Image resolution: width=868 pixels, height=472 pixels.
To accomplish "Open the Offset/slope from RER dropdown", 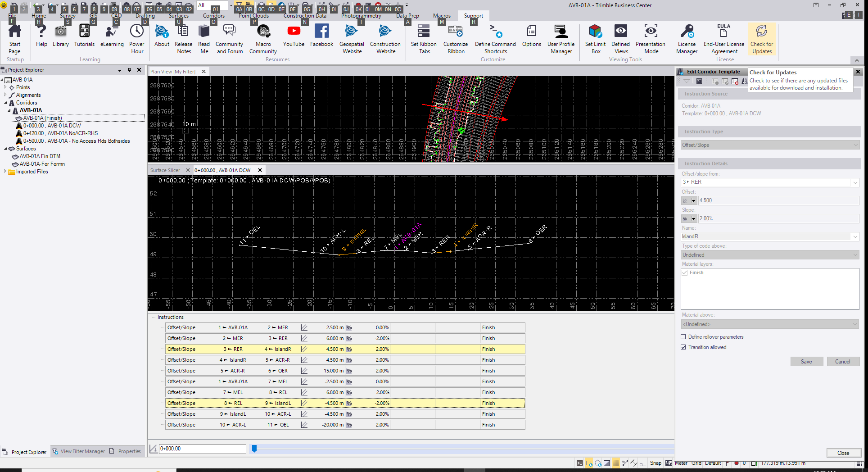I will (854, 182).
